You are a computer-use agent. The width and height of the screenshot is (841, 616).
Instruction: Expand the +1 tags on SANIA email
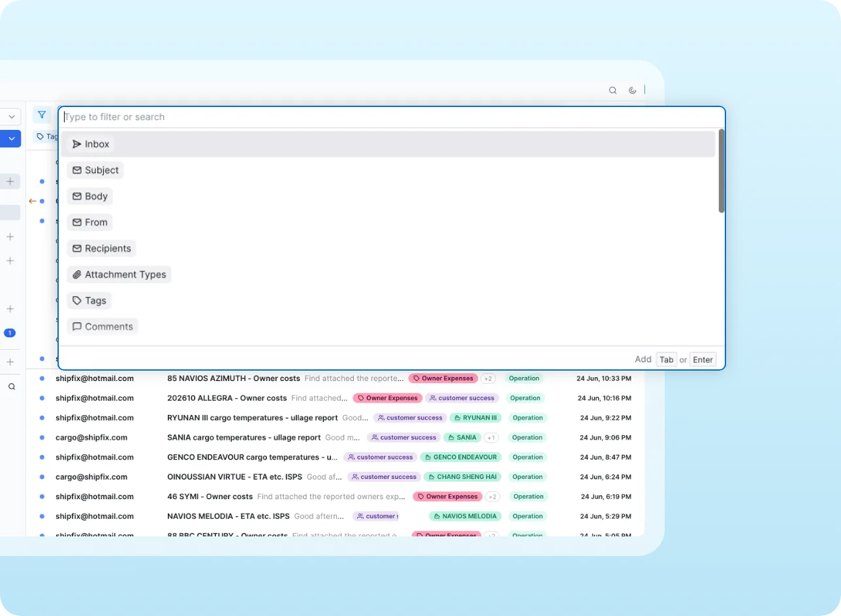coord(492,438)
